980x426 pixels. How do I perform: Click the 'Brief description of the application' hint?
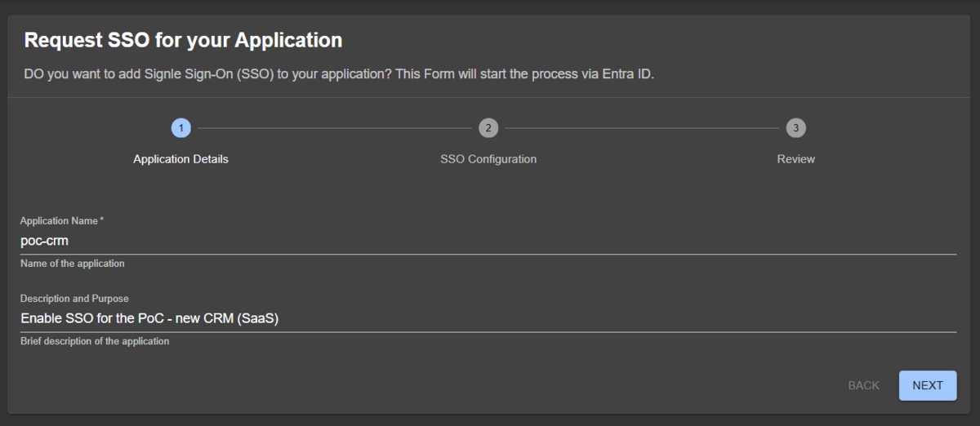coord(95,341)
